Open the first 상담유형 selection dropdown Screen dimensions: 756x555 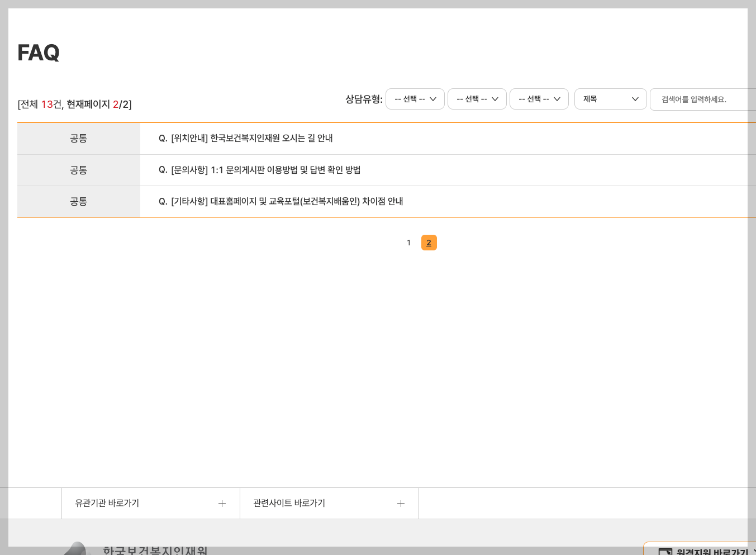point(415,99)
